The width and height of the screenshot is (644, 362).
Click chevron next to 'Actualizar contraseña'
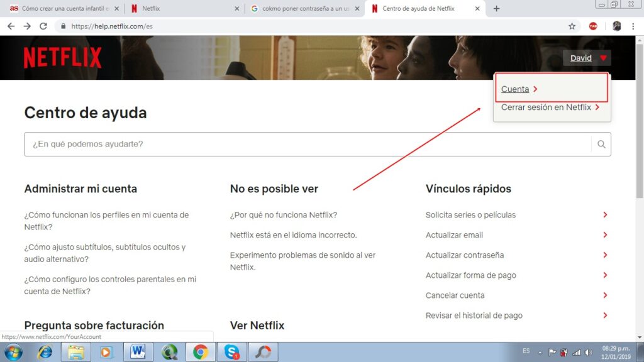605,255
